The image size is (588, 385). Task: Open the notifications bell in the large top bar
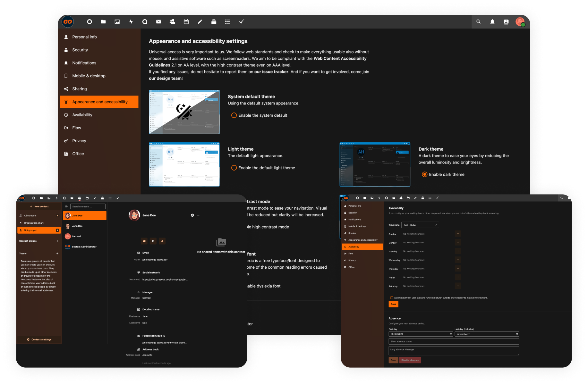click(492, 22)
